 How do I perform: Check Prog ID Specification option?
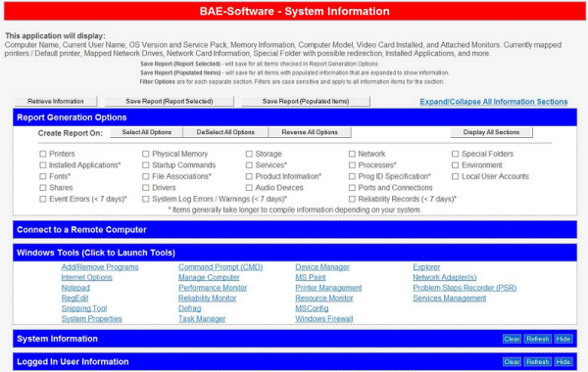352,176
